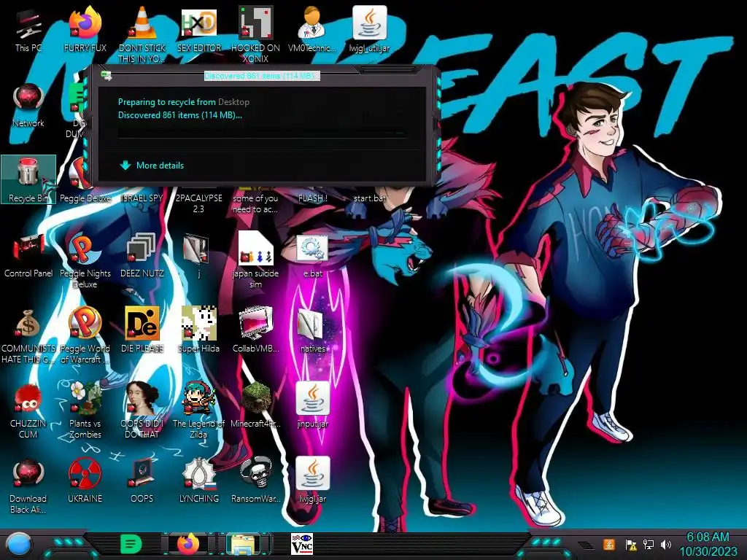747x560 pixels.
Task: Open the RansomWar... skull shortcut
Action: click(x=255, y=480)
